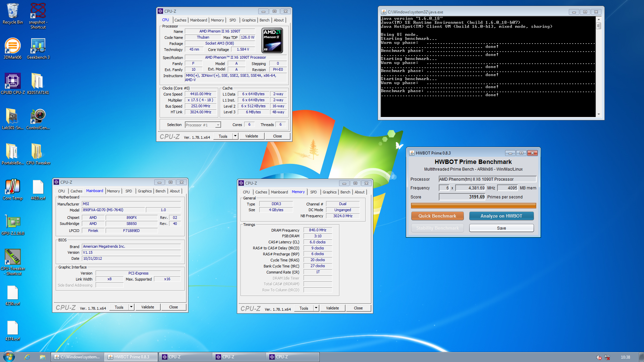
Task: Expand Tools dropdown arrow in Mainboard window
Action: [131, 307]
